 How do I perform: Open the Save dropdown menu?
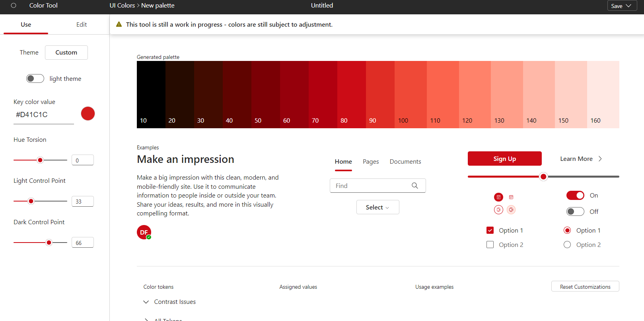pyautogui.click(x=622, y=6)
